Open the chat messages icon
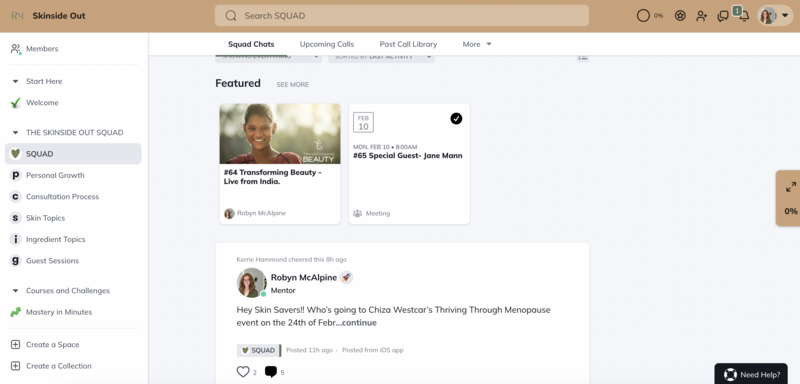 tap(722, 16)
